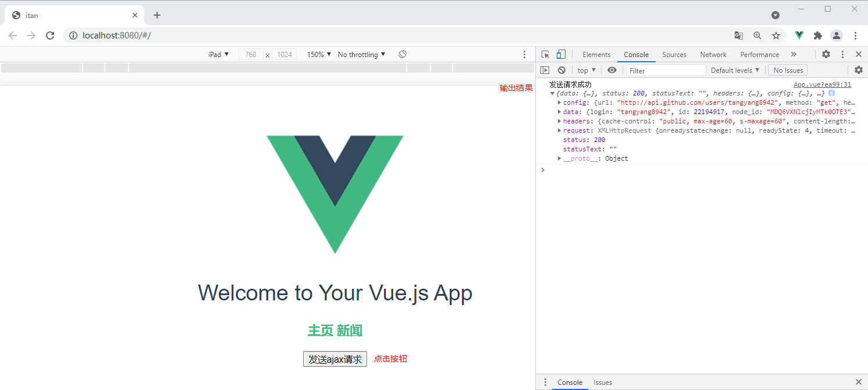Go to the 主页 link
868x390 pixels.
pos(321,331)
